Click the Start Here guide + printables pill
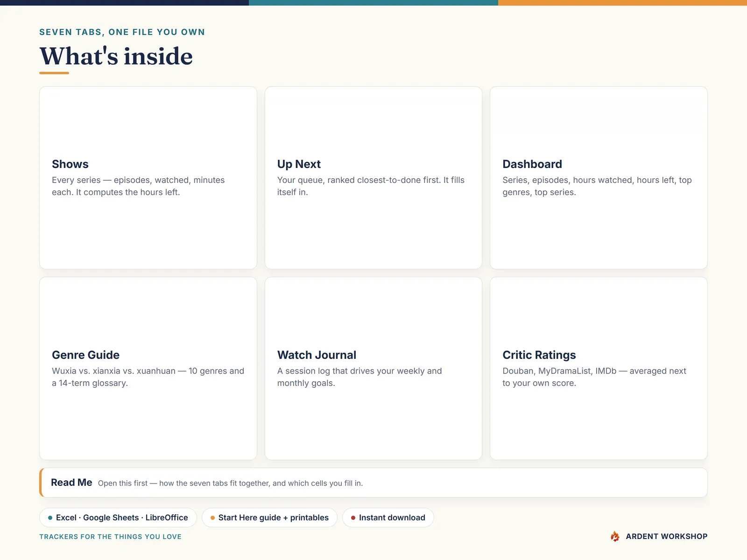Screen dimensions: 747x560 269,518
